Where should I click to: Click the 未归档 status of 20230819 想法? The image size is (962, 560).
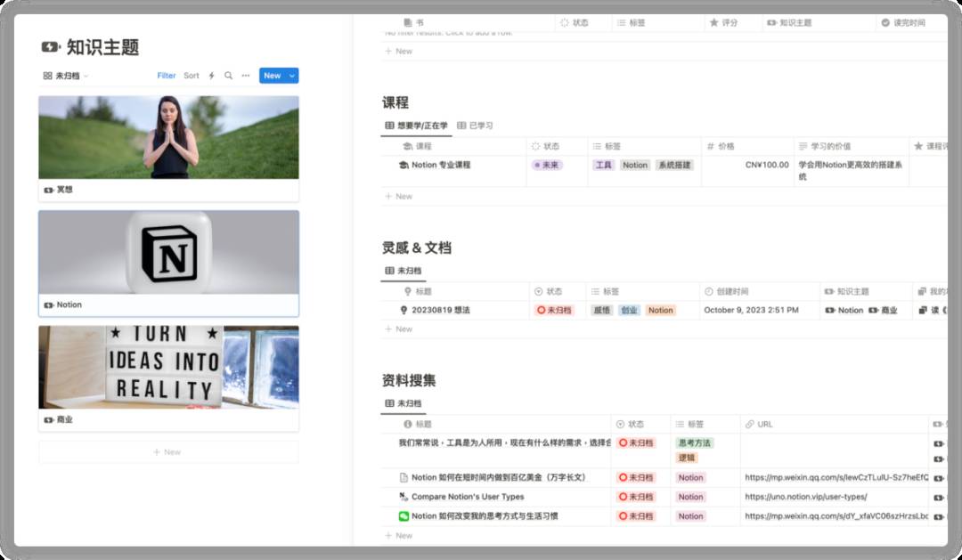click(554, 311)
